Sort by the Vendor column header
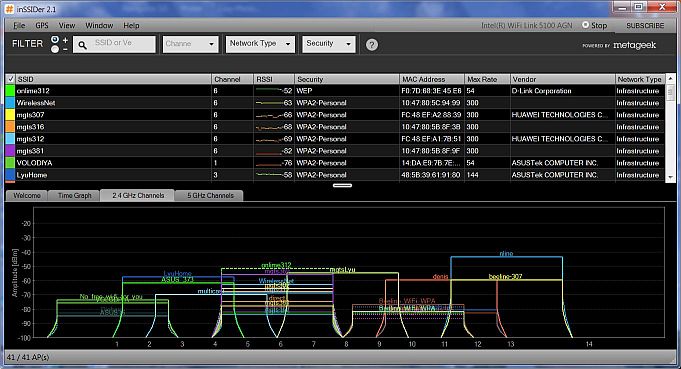This screenshot has width=681, height=369. pyautogui.click(x=563, y=79)
